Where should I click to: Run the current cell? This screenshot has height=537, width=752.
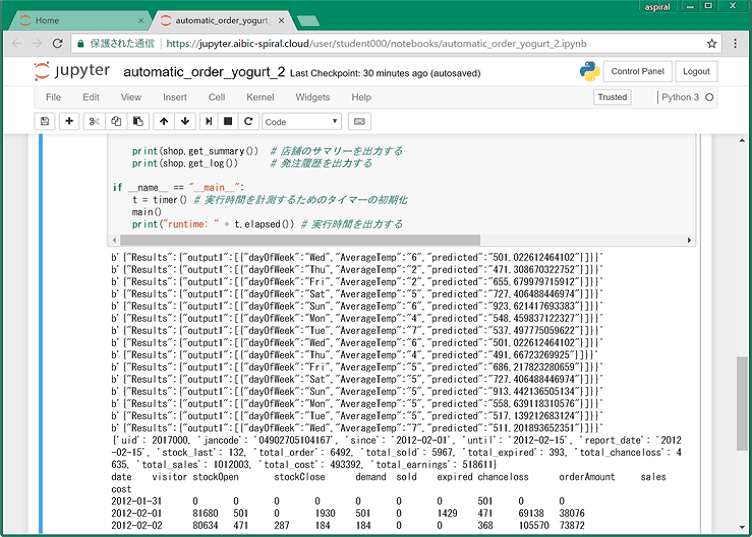pos(208,121)
